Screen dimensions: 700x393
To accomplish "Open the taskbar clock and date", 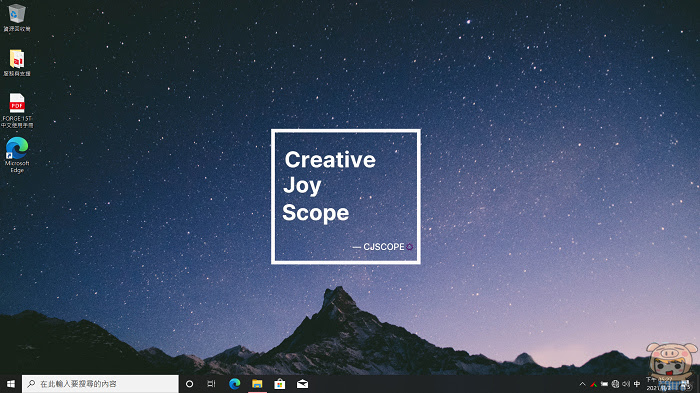I will tap(660, 384).
